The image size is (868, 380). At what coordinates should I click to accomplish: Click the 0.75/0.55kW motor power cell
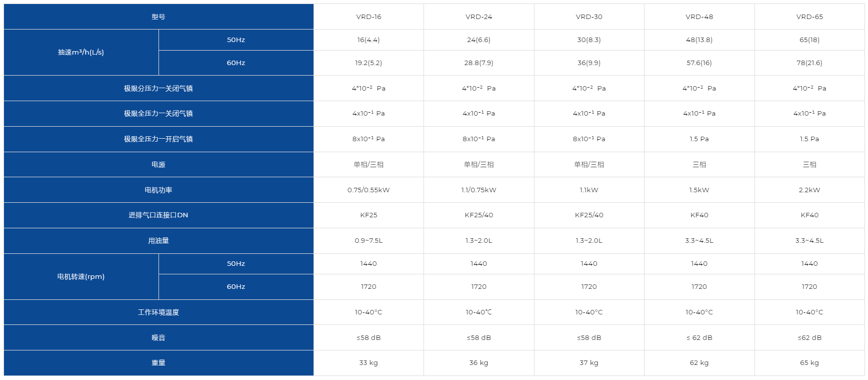click(368, 190)
